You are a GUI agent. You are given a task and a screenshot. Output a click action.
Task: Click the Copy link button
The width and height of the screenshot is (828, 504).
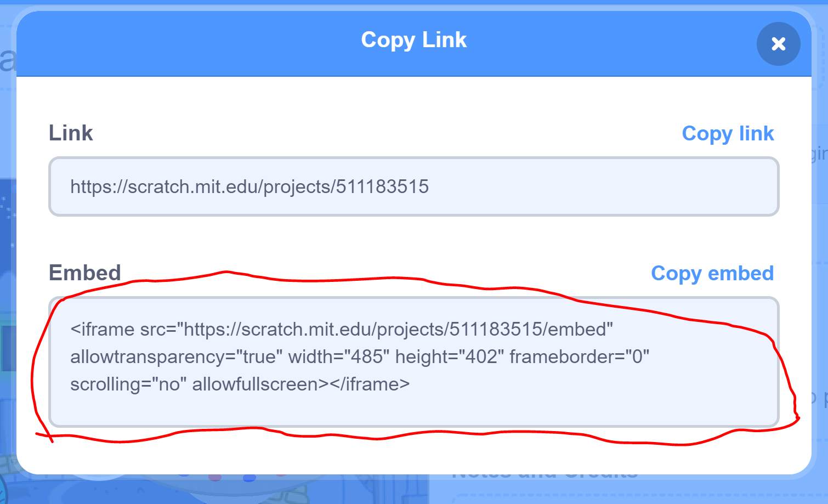click(728, 134)
